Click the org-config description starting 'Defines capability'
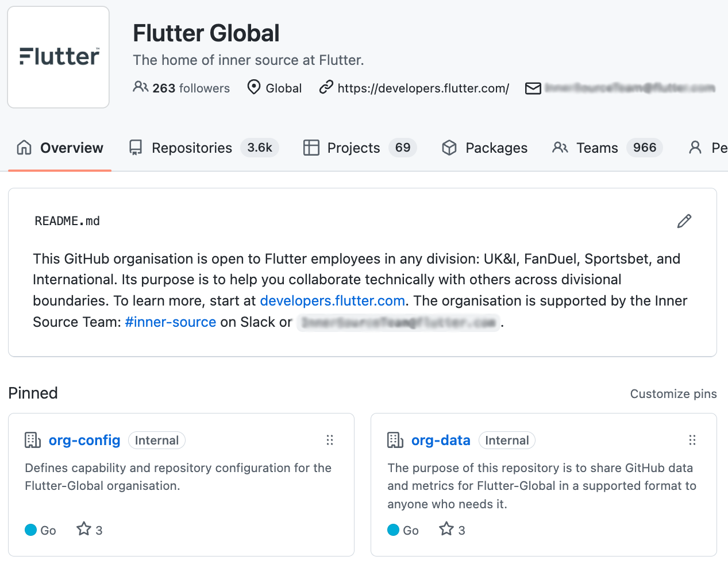728x568 pixels. 178,477
